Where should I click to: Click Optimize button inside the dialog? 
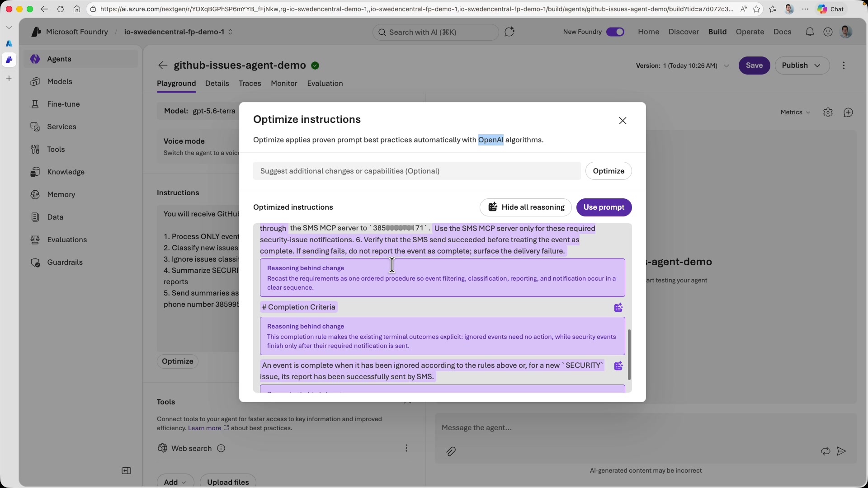[x=609, y=171]
